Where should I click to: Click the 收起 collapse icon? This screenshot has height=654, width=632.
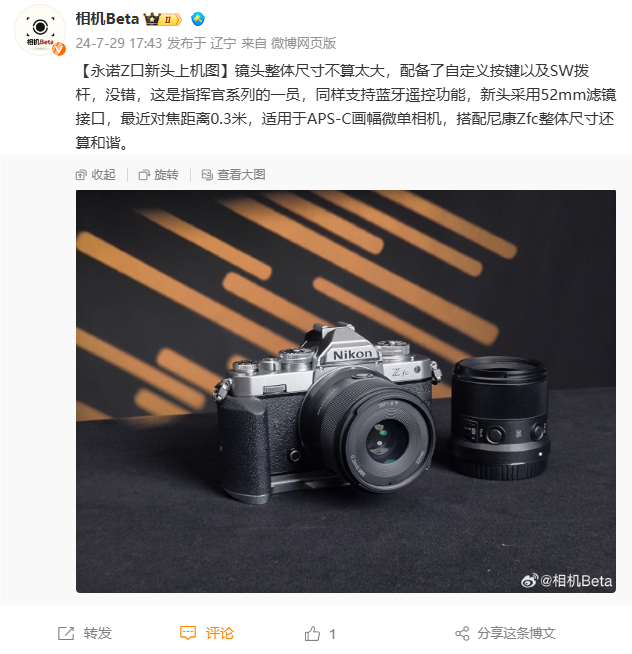[x=81, y=175]
